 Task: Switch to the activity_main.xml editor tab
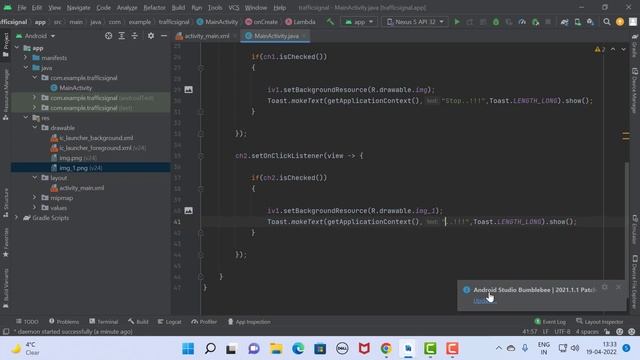click(x=207, y=36)
